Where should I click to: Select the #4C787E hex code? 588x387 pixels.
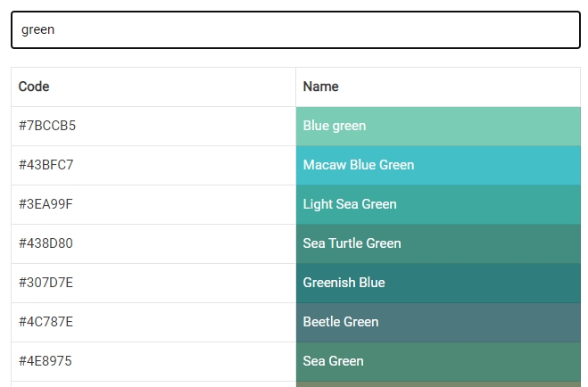pos(153,322)
